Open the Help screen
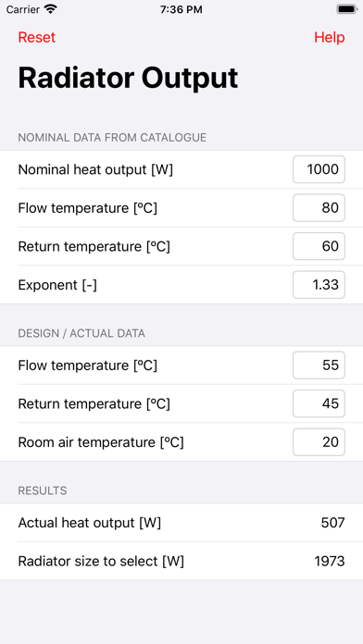Image resolution: width=363 pixels, height=644 pixels. pyautogui.click(x=330, y=37)
